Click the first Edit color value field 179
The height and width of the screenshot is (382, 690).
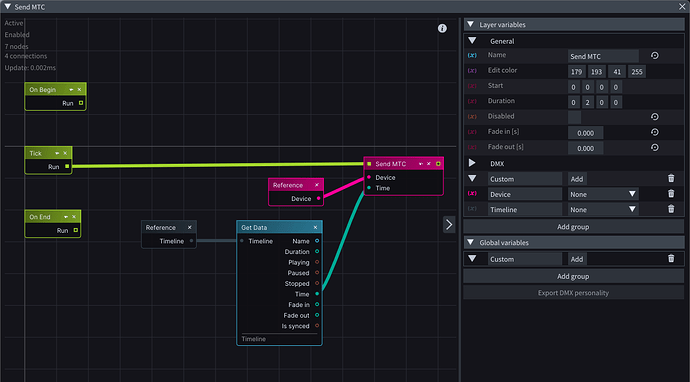576,72
